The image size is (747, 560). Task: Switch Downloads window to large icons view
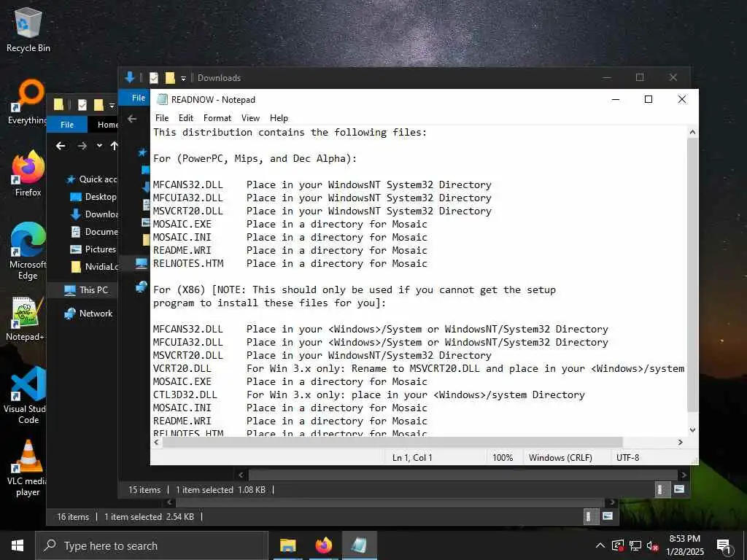coord(679,489)
